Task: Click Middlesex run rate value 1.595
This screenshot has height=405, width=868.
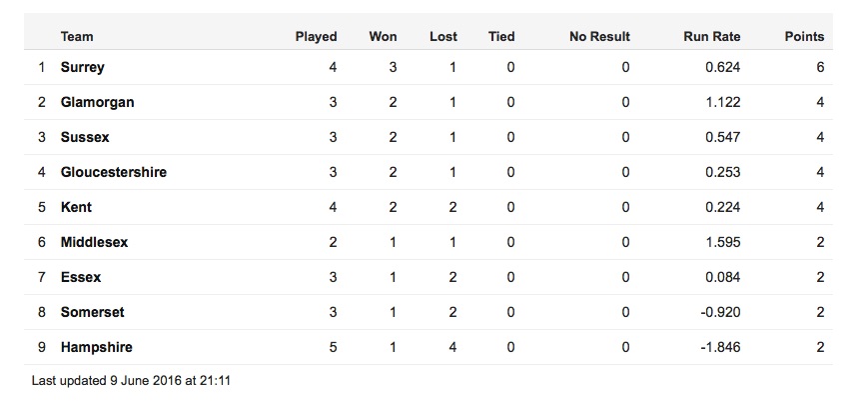Action: (x=721, y=242)
